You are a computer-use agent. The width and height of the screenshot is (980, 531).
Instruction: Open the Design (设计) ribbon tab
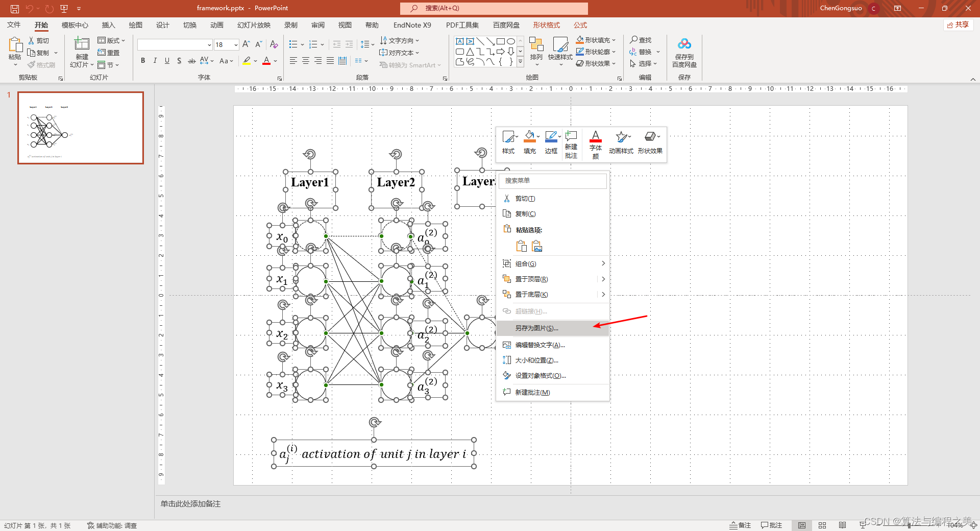162,25
